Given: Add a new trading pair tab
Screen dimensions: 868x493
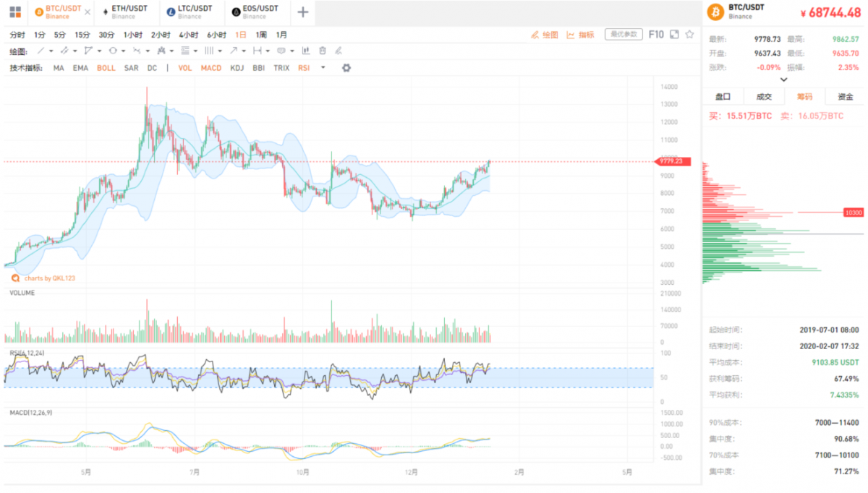Looking at the screenshot, I should (x=303, y=12).
